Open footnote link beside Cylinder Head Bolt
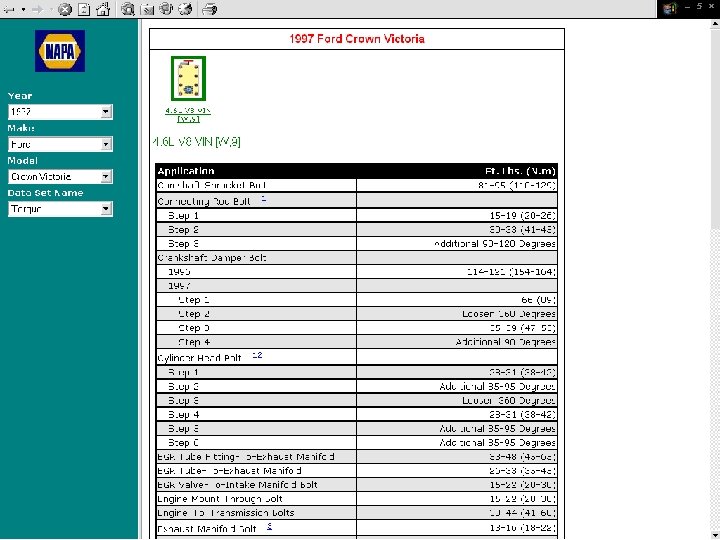This screenshot has height=540, width=720. tap(257, 355)
